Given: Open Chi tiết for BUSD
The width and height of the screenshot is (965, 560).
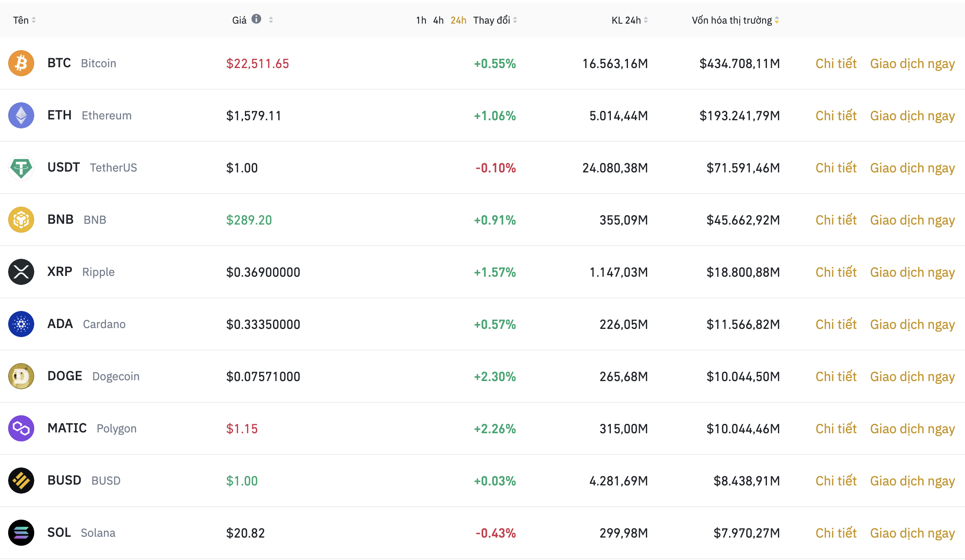Looking at the screenshot, I should pyautogui.click(x=836, y=481).
